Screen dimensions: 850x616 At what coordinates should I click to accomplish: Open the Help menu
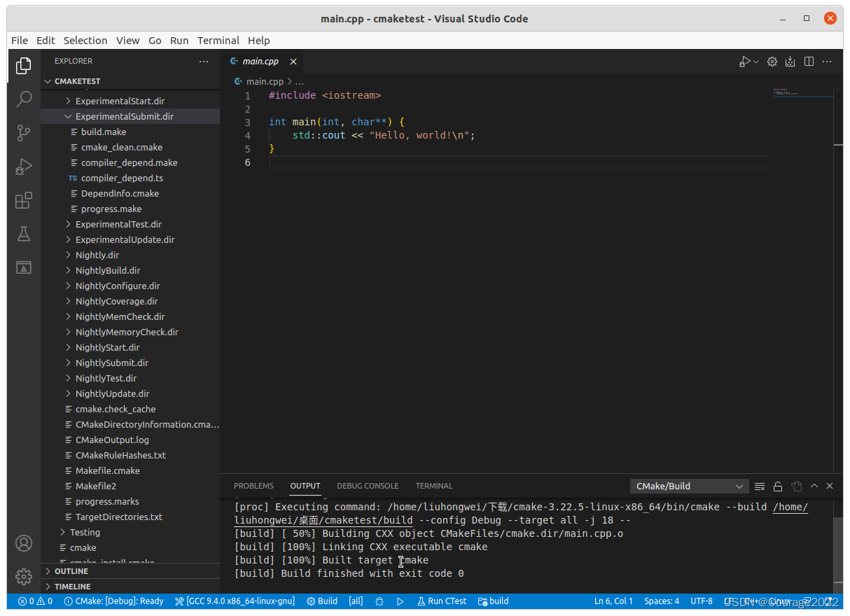click(258, 41)
